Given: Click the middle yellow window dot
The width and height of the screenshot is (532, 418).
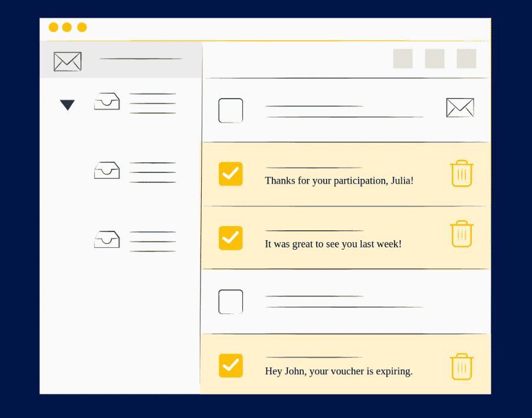Looking at the screenshot, I should (67, 27).
